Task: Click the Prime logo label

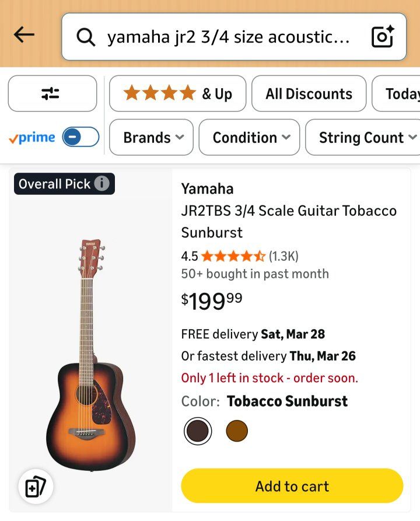Action: [32, 138]
